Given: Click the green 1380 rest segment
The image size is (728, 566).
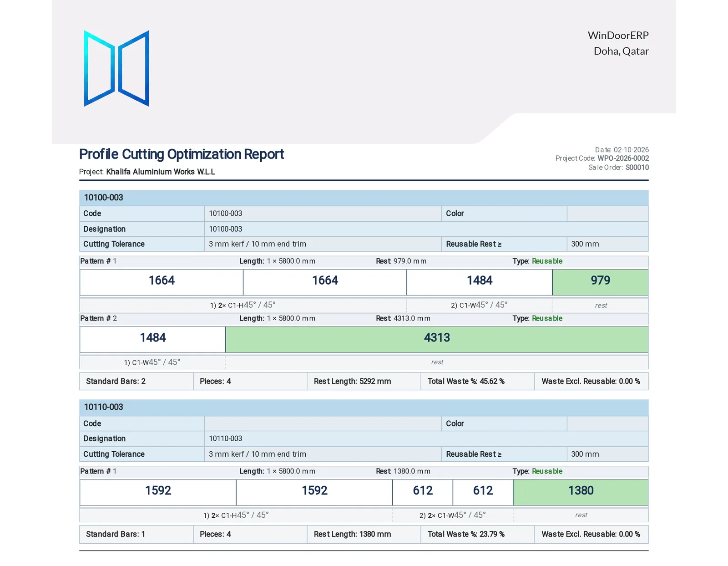Looking at the screenshot, I should tap(581, 492).
